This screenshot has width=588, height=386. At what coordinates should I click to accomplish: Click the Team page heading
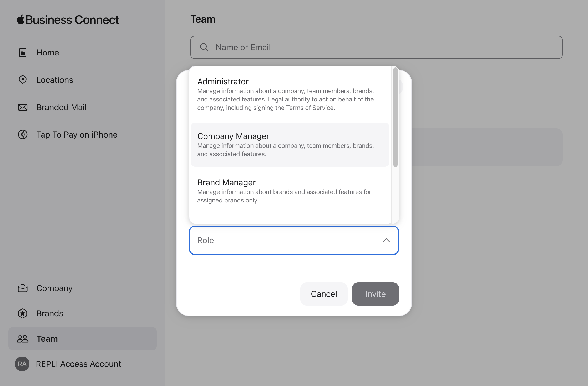[x=203, y=19]
